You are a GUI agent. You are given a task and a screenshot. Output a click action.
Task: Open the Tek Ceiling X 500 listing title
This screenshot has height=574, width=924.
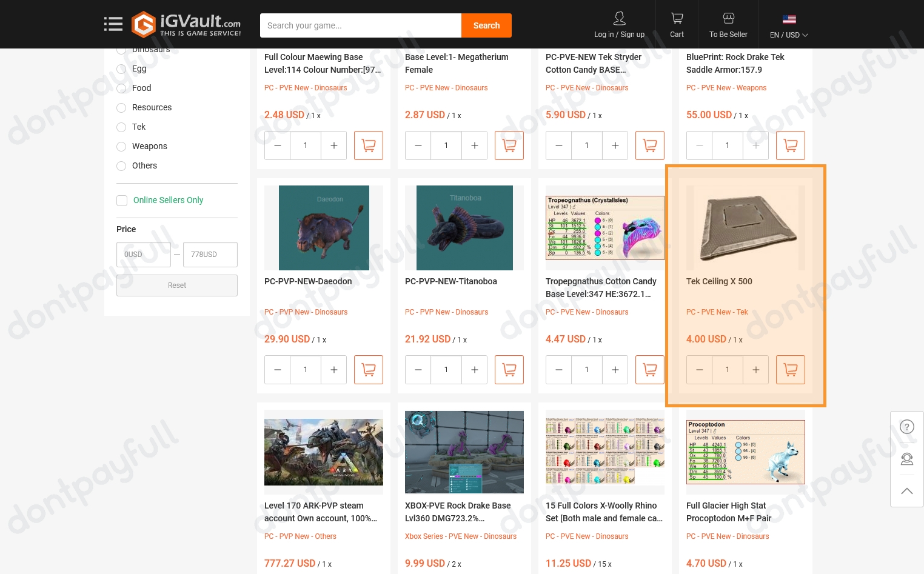pos(719,281)
